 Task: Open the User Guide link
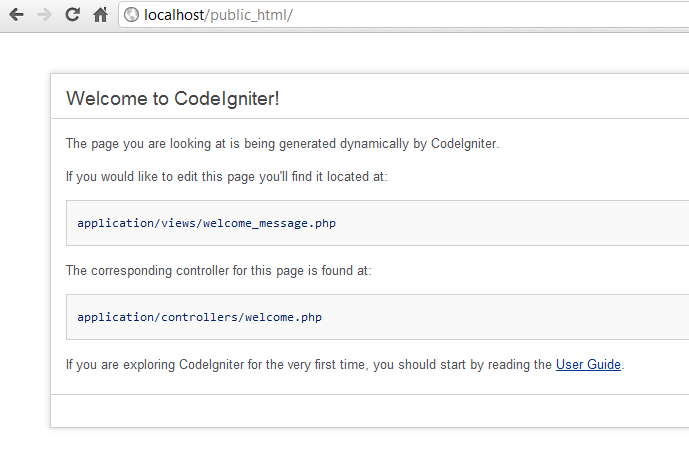pos(588,365)
